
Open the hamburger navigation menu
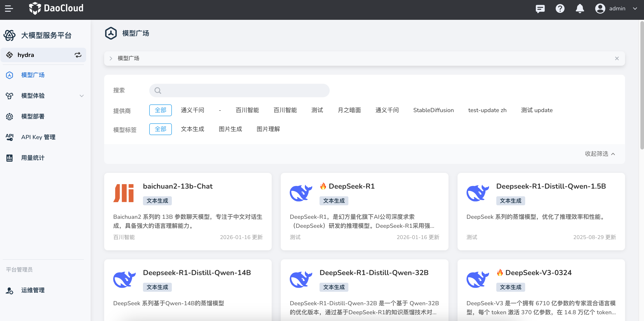click(9, 9)
